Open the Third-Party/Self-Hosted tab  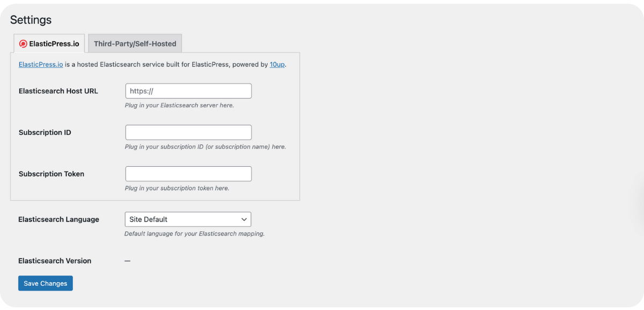point(135,44)
